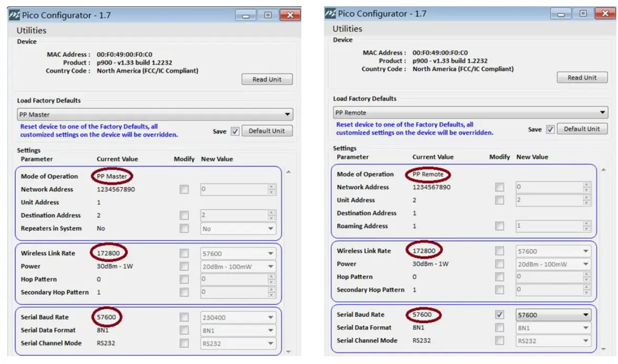Check Modify for Power in the Master window
Image resolution: width=618 pixels, height=364 pixels.
point(184,266)
